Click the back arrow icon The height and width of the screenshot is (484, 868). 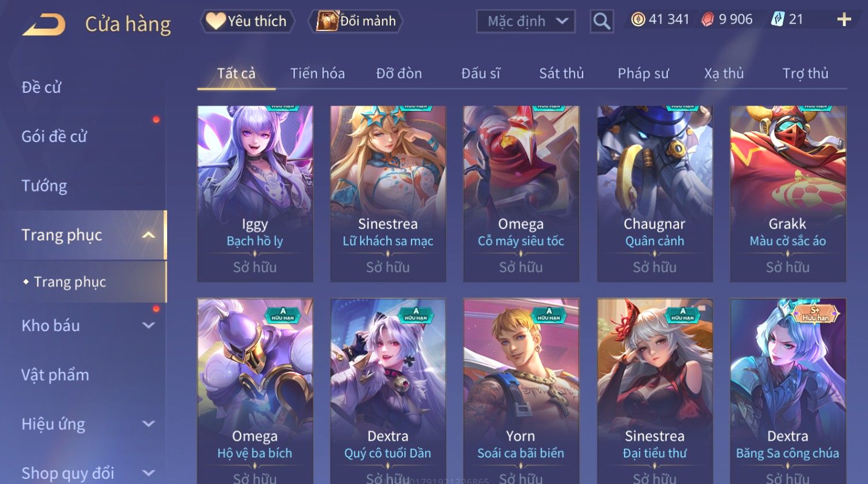pos(44,24)
